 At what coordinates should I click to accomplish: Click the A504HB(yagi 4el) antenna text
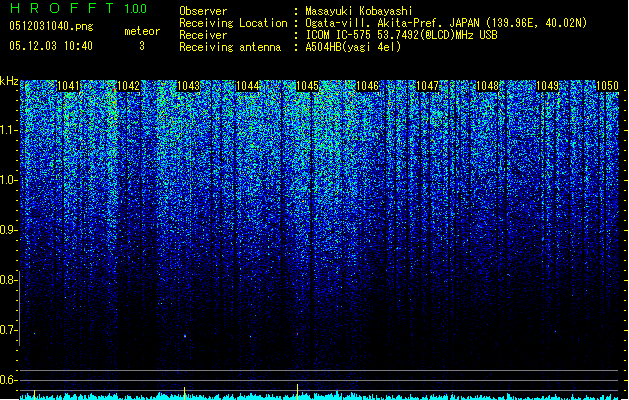pos(353,47)
